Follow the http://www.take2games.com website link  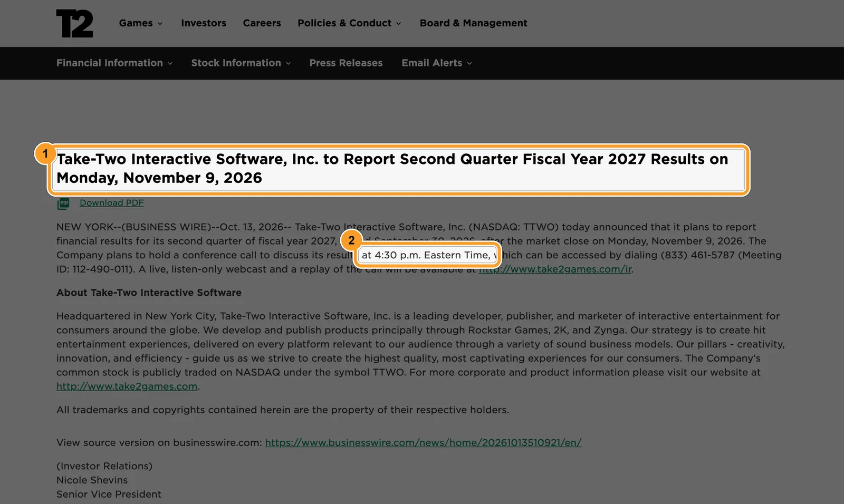(x=127, y=386)
